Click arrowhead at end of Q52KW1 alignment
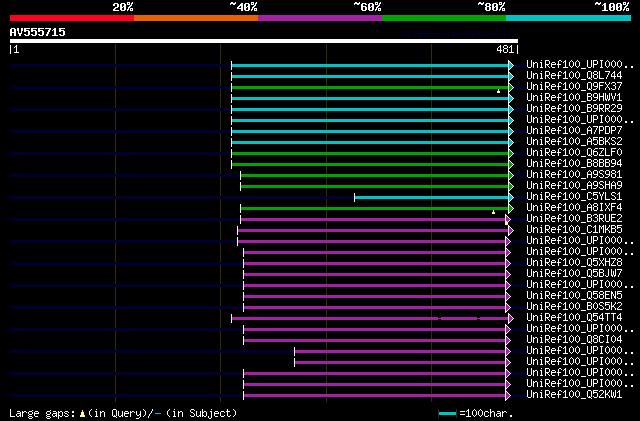 click(510, 395)
